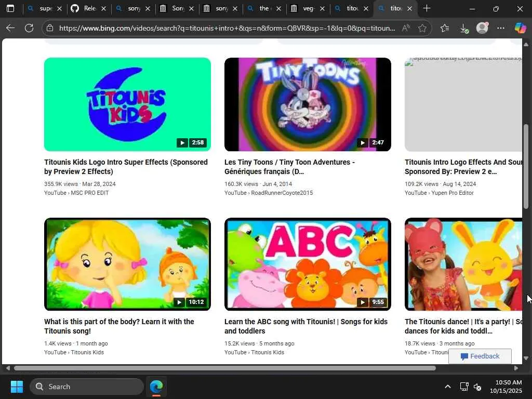This screenshot has width=532, height=399.
Task: Open the tab actions menu icon
Action: (x=10, y=8)
